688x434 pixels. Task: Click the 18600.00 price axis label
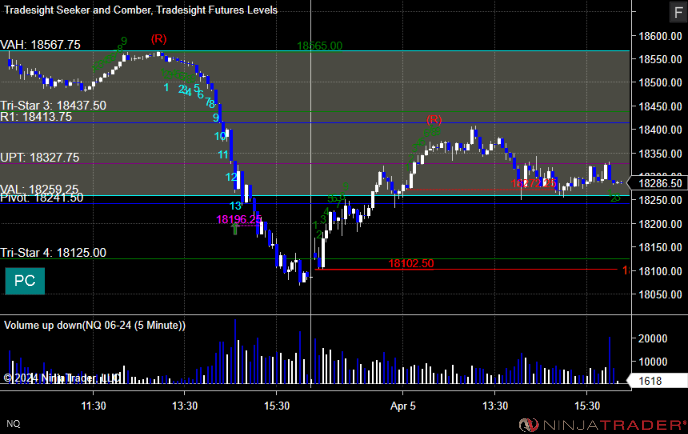point(660,36)
